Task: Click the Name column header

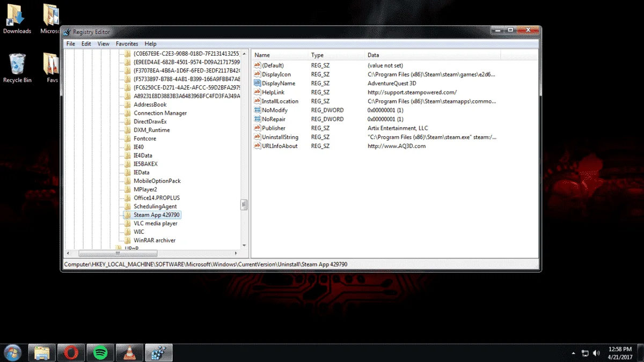Action: (x=280, y=55)
